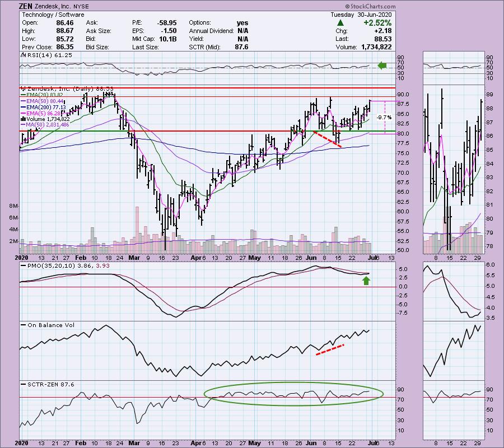Click the company name Zendesk, Inc. in the title

pyautogui.click(x=54, y=6)
